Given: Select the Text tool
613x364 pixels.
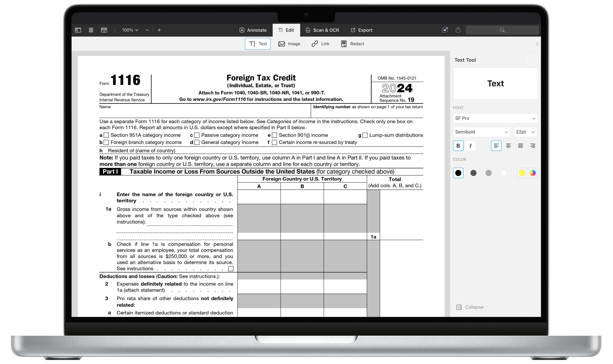Looking at the screenshot, I should point(257,44).
